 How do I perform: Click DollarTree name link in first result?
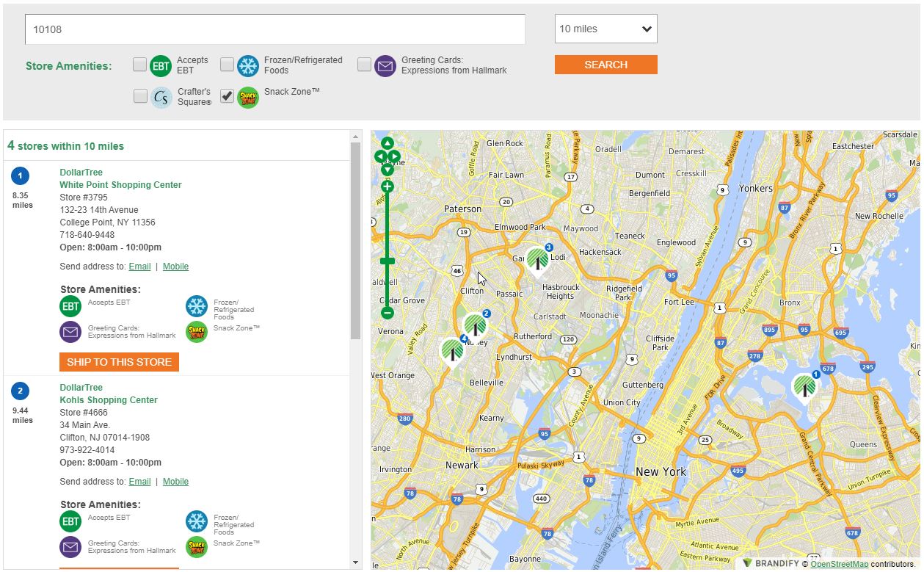coord(81,173)
